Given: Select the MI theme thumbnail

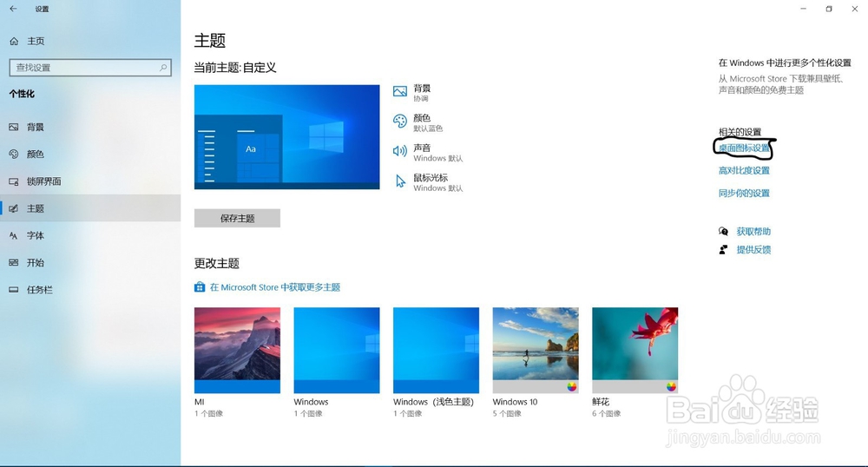Looking at the screenshot, I should click(x=237, y=351).
